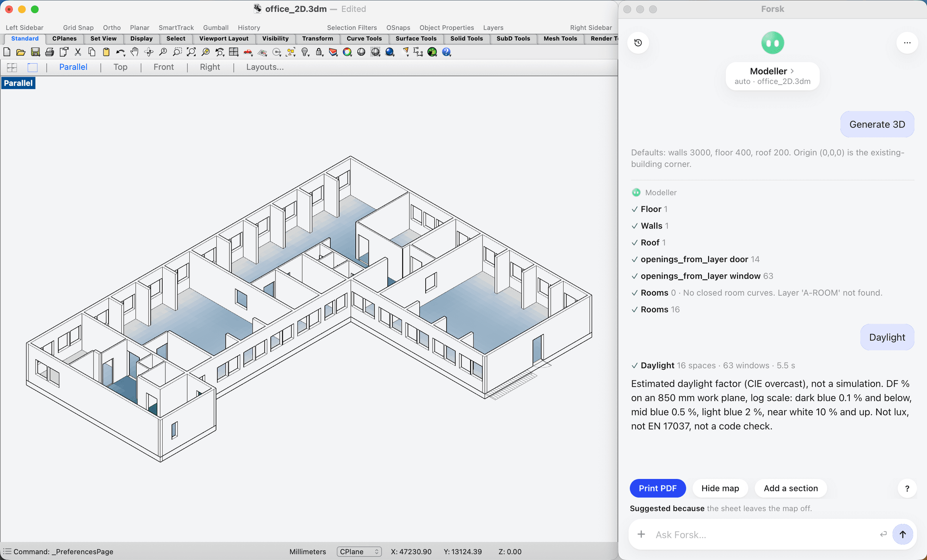Open Forsk chat history icon
The image size is (927, 560).
point(638,43)
